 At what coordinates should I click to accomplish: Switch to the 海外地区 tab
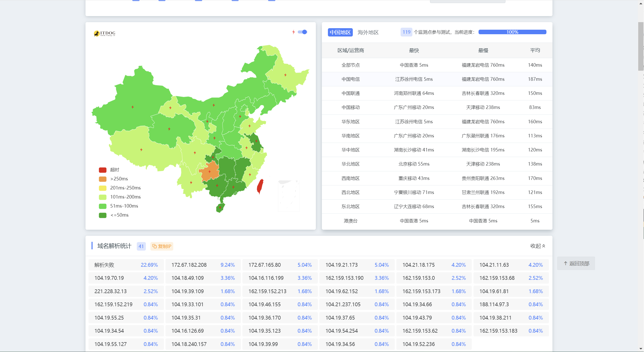coord(368,32)
